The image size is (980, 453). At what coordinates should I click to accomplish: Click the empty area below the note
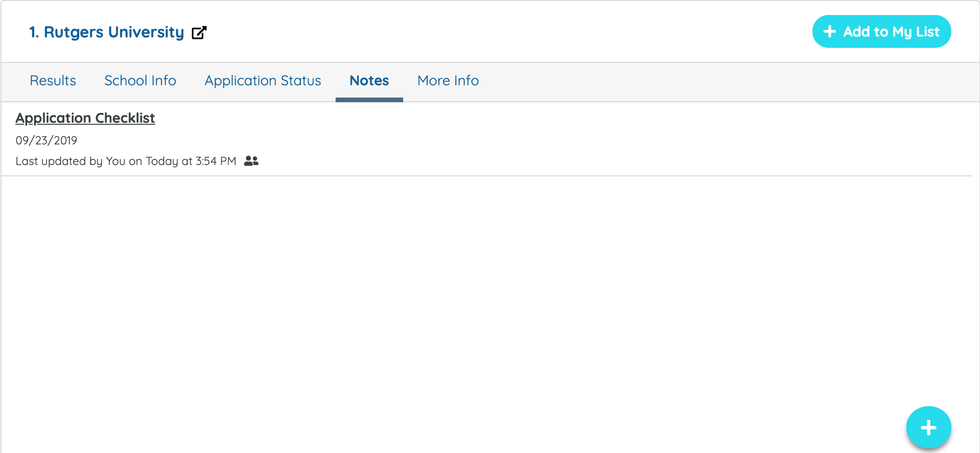tap(469, 291)
